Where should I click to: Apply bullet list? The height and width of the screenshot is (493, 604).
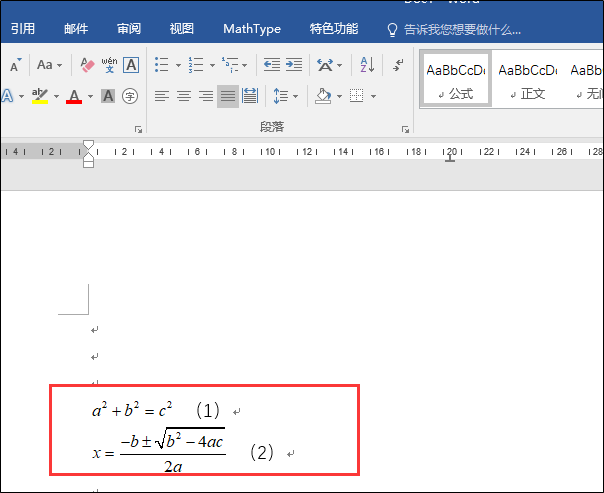click(x=162, y=65)
